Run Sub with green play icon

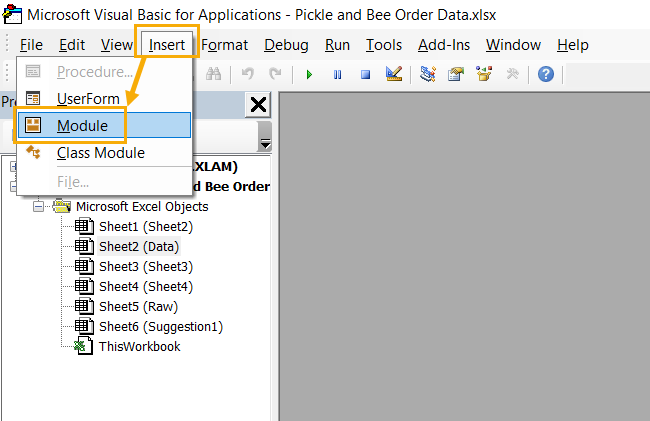point(309,75)
